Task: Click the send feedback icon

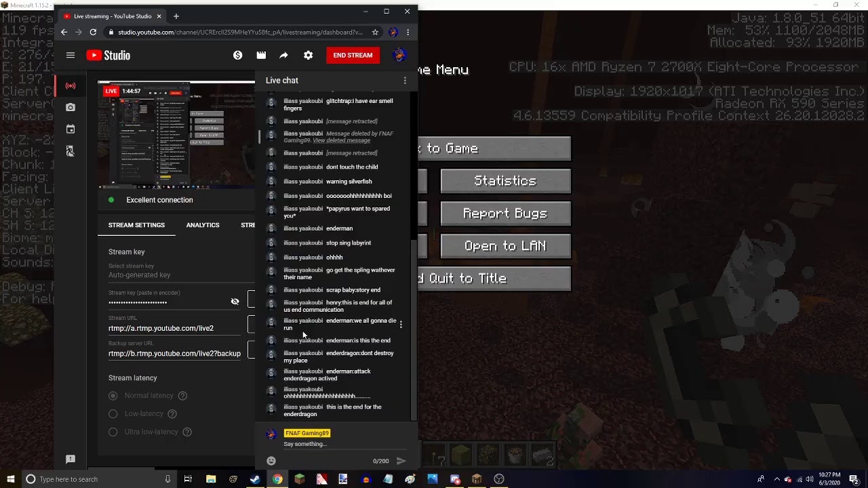Action: [x=71, y=460]
